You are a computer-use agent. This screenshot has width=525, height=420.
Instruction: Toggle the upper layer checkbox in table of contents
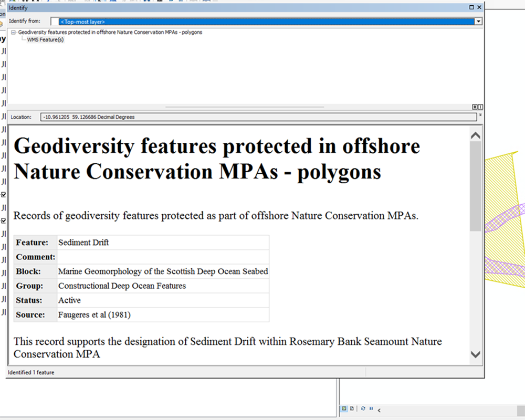(x=4, y=195)
